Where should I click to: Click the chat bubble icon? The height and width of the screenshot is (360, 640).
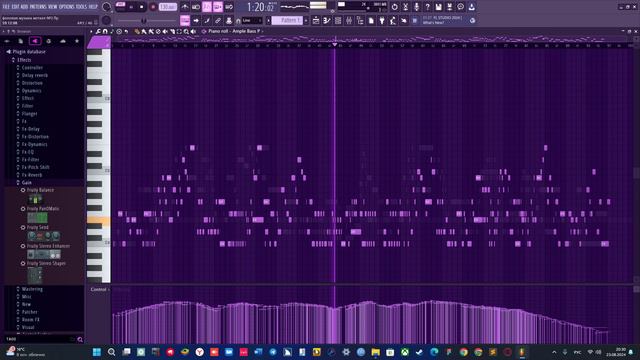point(460,7)
